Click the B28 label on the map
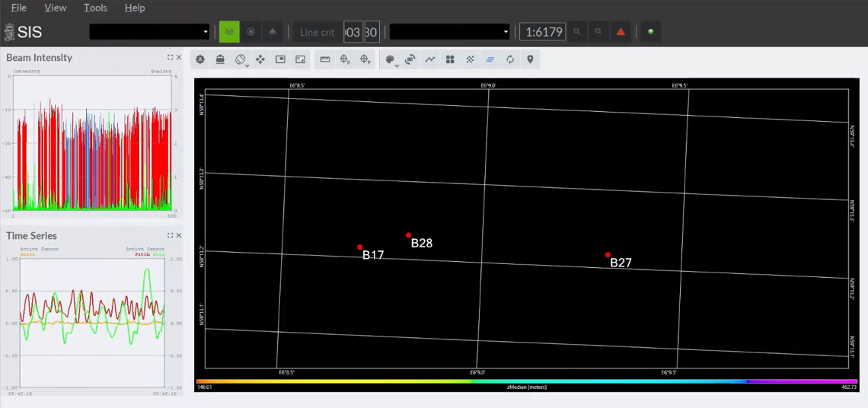The image size is (868, 408). pyautogui.click(x=422, y=243)
